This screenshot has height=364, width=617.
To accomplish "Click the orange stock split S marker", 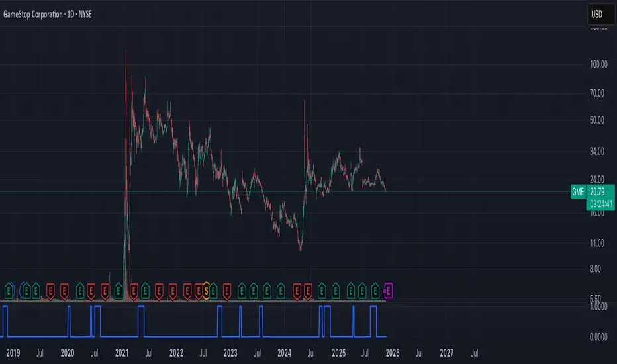I will pos(206,291).
